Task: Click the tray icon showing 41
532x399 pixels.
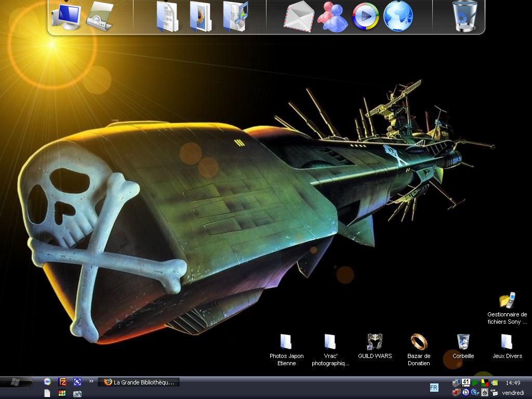Action: pyautogui.click(x=466, y=382)
